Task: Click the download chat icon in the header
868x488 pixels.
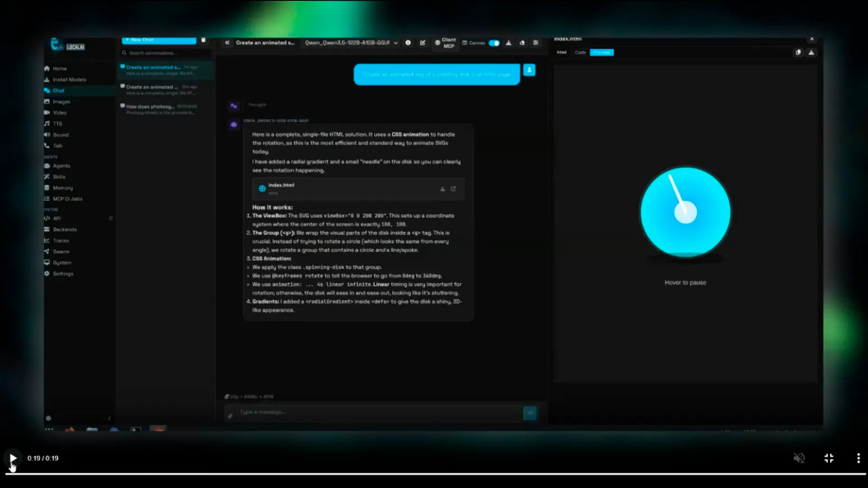Action: [509, 42]
